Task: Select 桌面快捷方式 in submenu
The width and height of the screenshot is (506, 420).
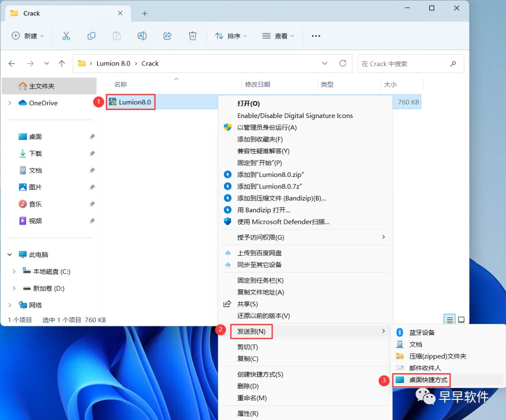Action: click(448, 380)
